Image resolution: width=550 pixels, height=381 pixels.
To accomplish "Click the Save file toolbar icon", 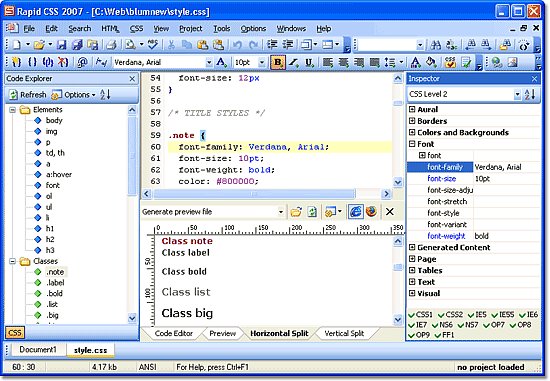I will pyautogui.click(x=62, y=45).
